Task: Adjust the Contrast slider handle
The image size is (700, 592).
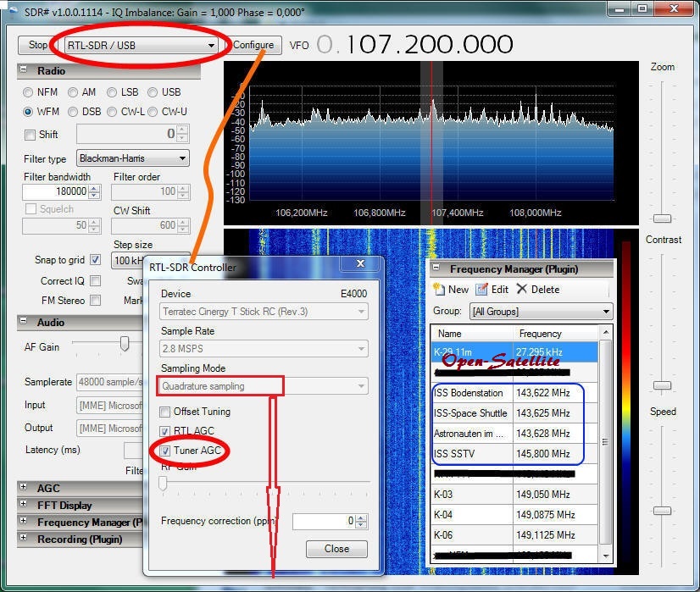Action: tap(662, 385)
